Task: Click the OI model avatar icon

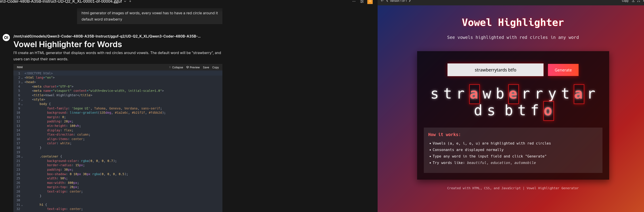Action: 6,38
